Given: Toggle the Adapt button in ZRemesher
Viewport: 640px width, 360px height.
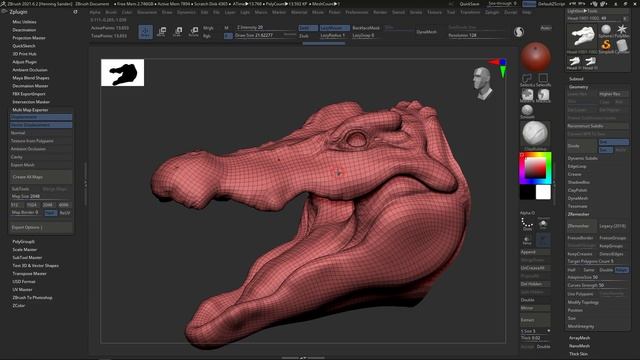Looking at the screenshot, I should coord(622,270).
